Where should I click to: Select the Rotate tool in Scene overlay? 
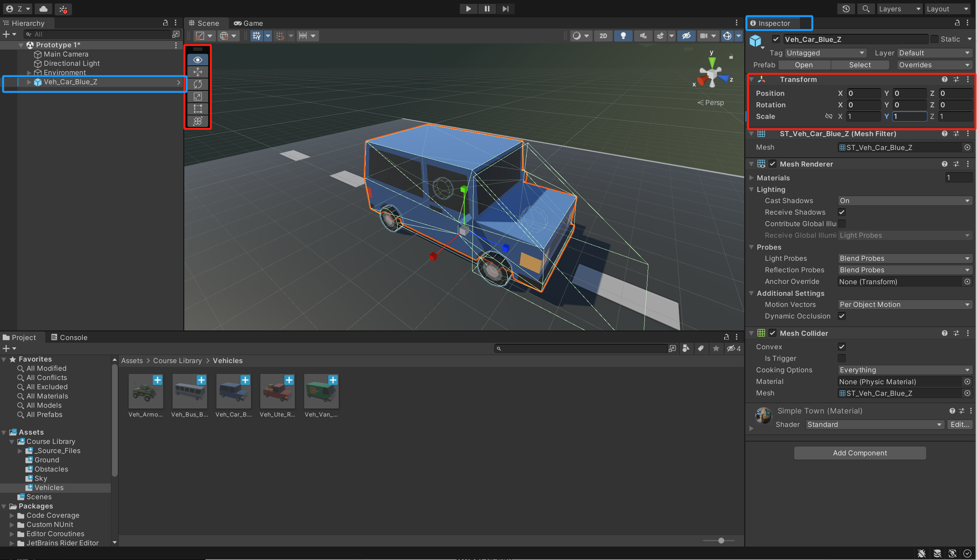pyautogui.click(x=197, y=84)
